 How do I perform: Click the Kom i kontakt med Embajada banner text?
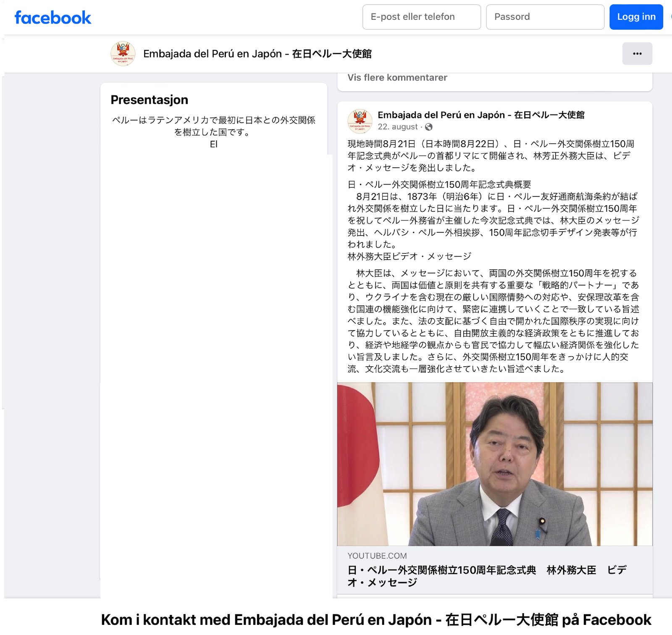[x=376, y=620]
